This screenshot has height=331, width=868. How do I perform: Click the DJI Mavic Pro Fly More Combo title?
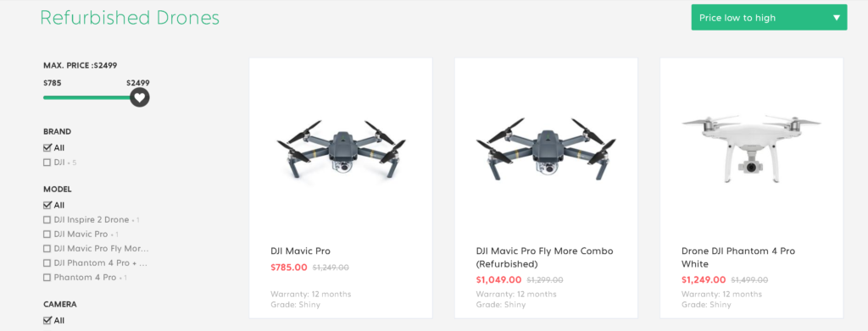tap(545, 257)
